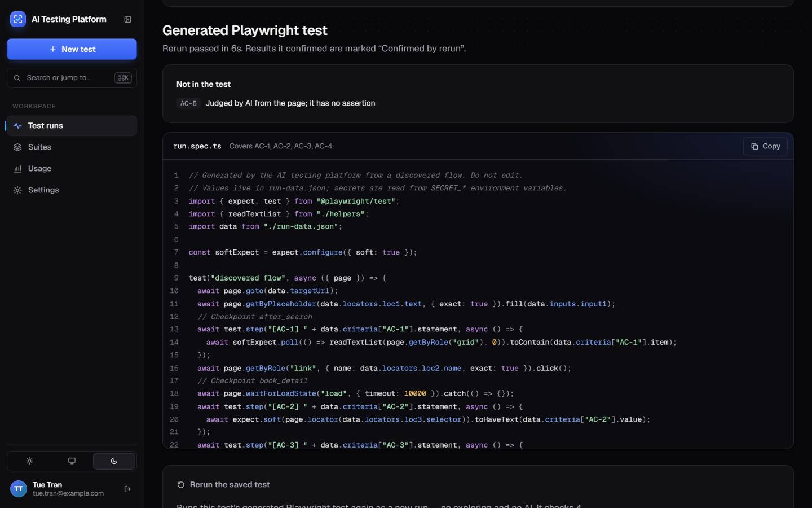Click the AI Testing Platform logo icon
The height and width of the screenshot is (508, 812).
click(x=18, y=19)
